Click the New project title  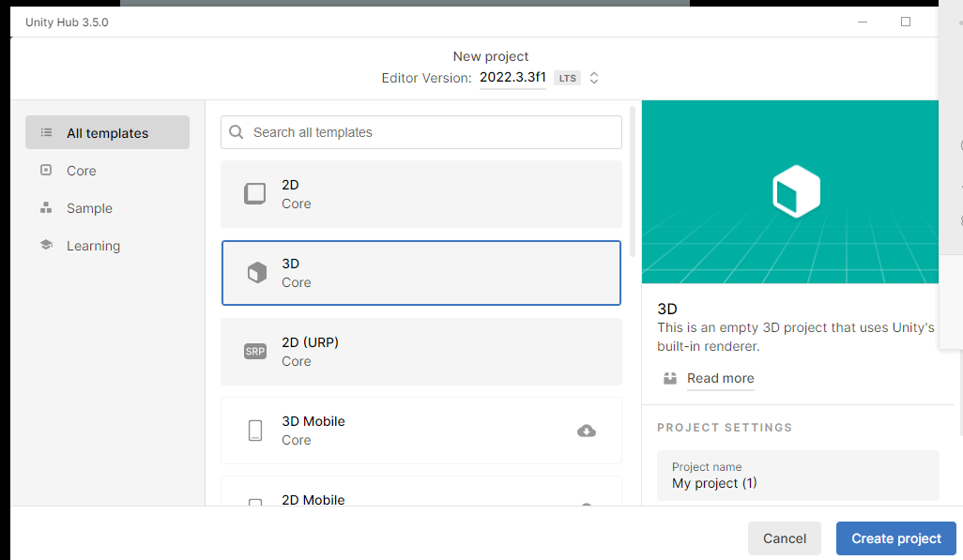click(x=491, y=56)
